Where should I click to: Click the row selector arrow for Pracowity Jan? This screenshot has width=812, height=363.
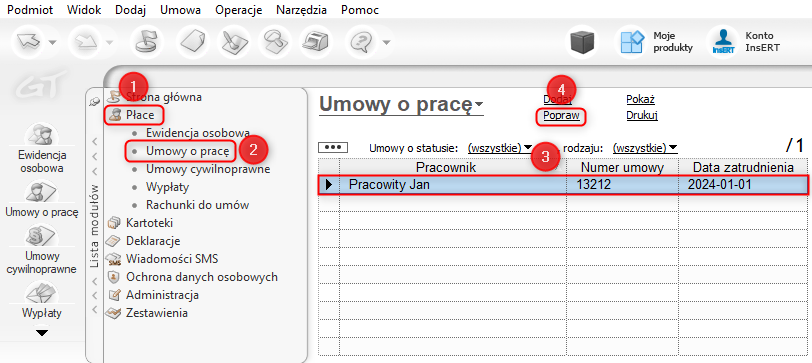pyautogui.click(x=329, y=185)
